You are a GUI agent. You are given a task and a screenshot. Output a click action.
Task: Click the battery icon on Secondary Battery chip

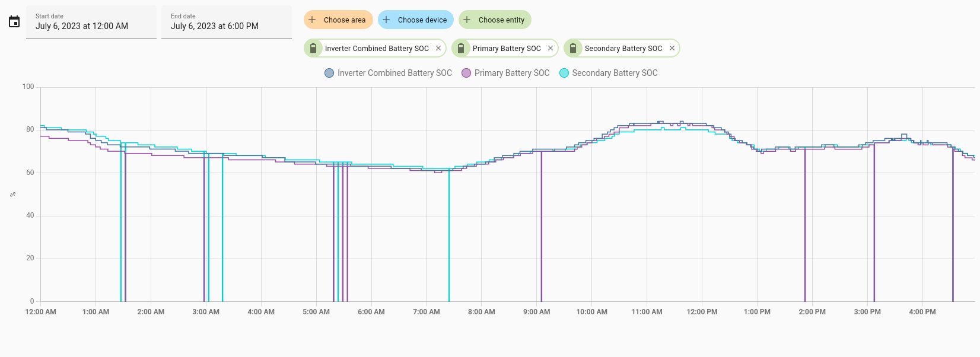573,49
